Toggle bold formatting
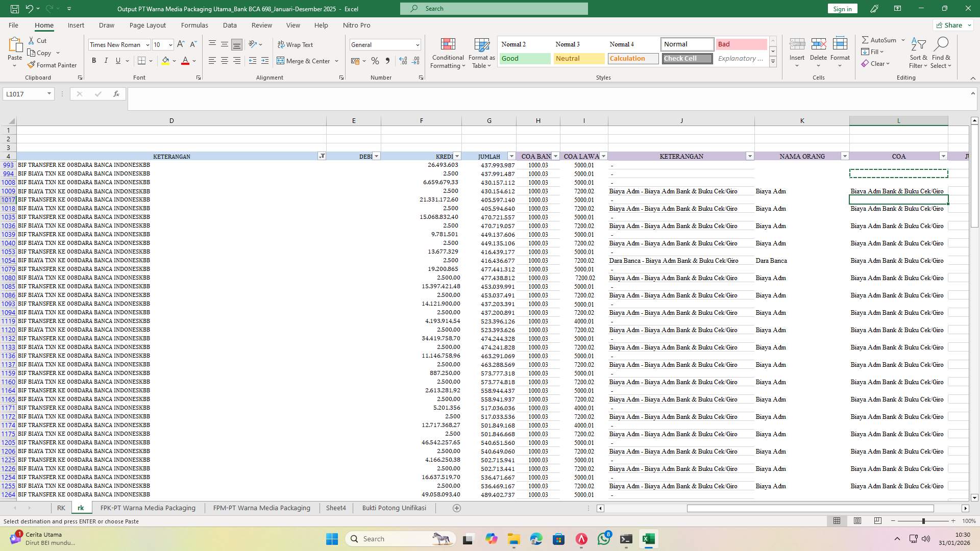 click(94, 60)
